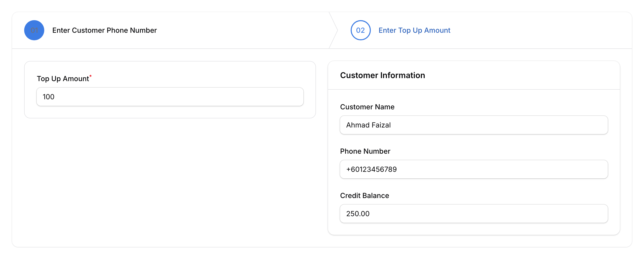Switch to the Enter Customer Phone Number step
Image resolution: width=644 pixels, height=259 pixels.
pyautogui.click(x=104, y=30)
